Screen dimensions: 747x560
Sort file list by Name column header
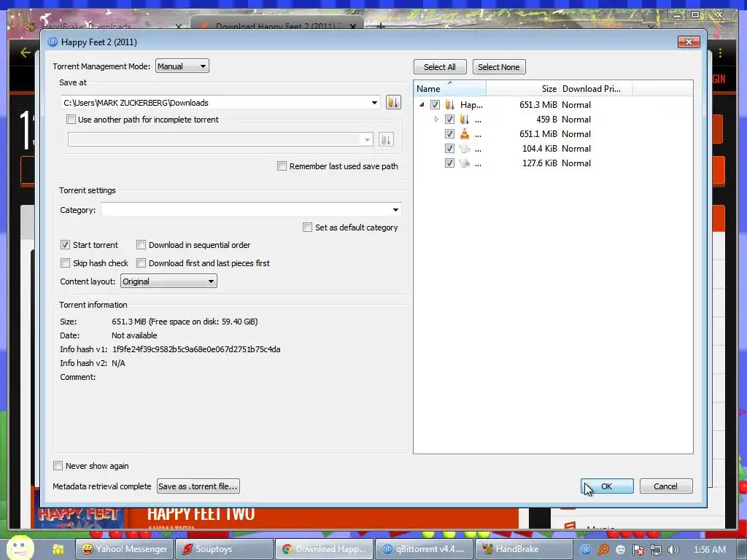tap(449, 88)
